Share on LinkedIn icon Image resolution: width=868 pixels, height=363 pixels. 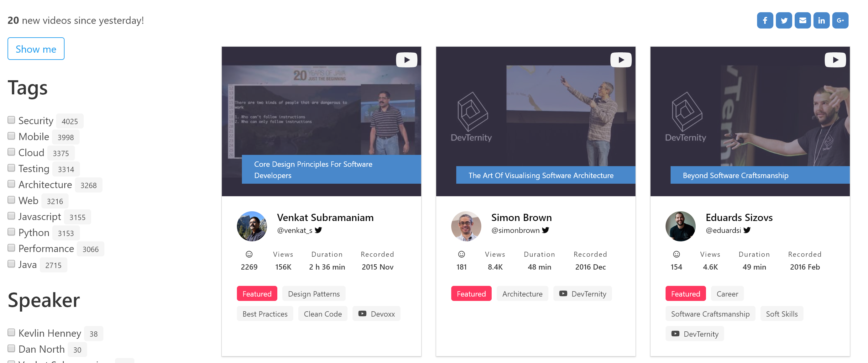[822, 21]
